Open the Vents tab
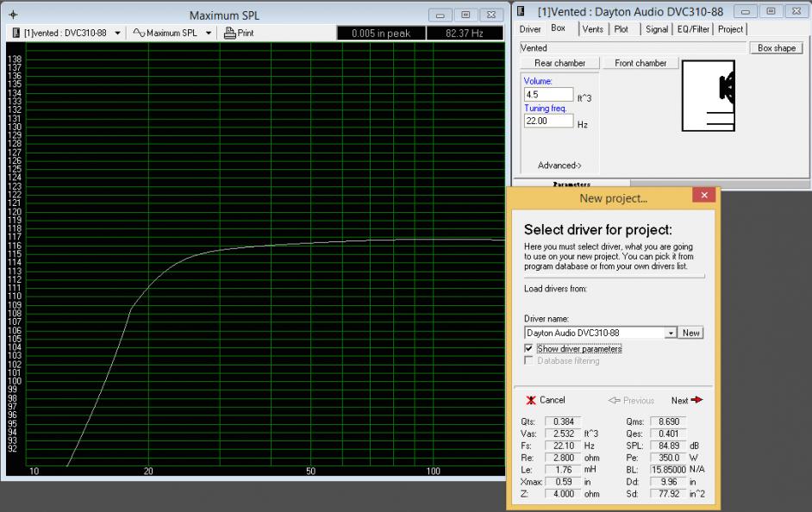 pyautogui.click(x=593, y=29)
